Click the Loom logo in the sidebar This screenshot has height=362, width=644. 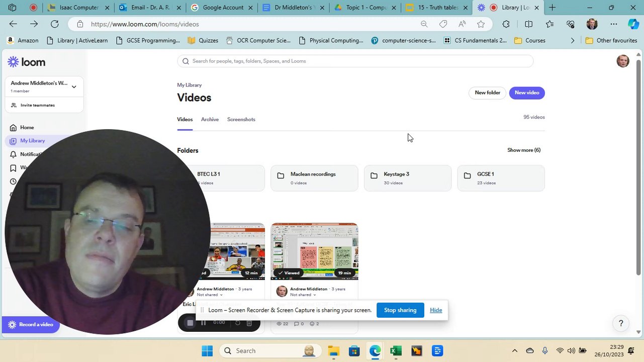click(26, 62)
